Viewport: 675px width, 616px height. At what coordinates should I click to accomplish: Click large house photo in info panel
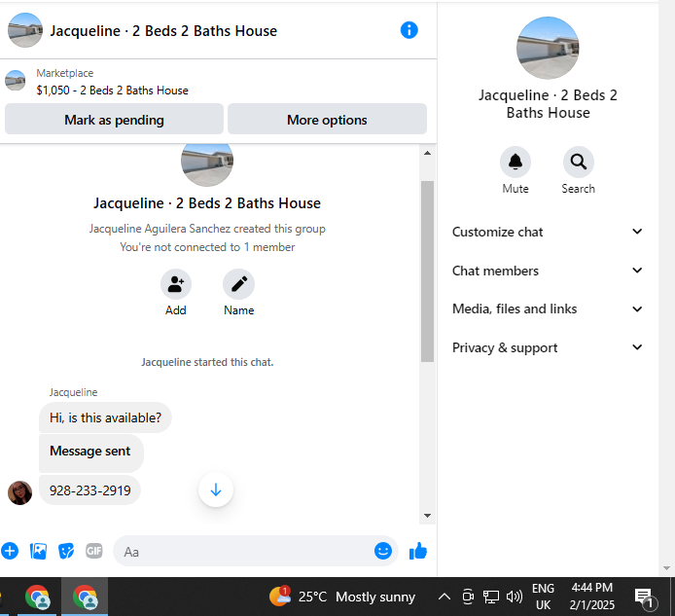(x=548, y=48)
